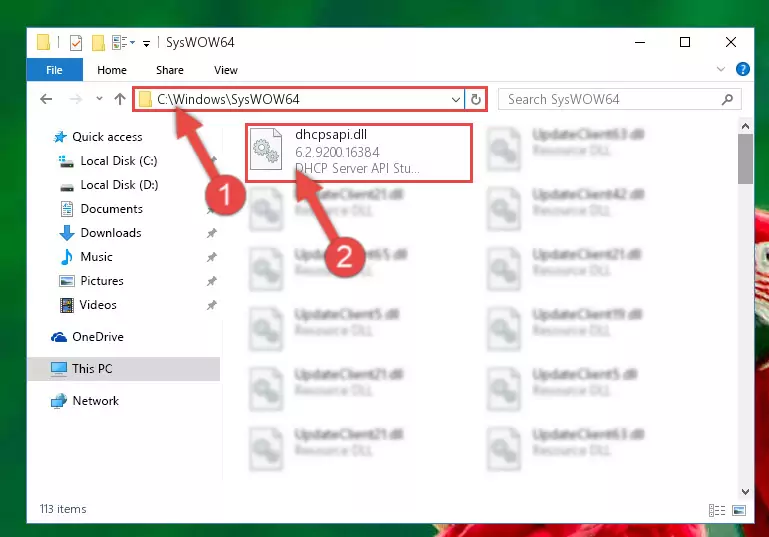Click the Network icon in sidebar
The height and width of the screenshot is (537, 769).
coord(59,401)
